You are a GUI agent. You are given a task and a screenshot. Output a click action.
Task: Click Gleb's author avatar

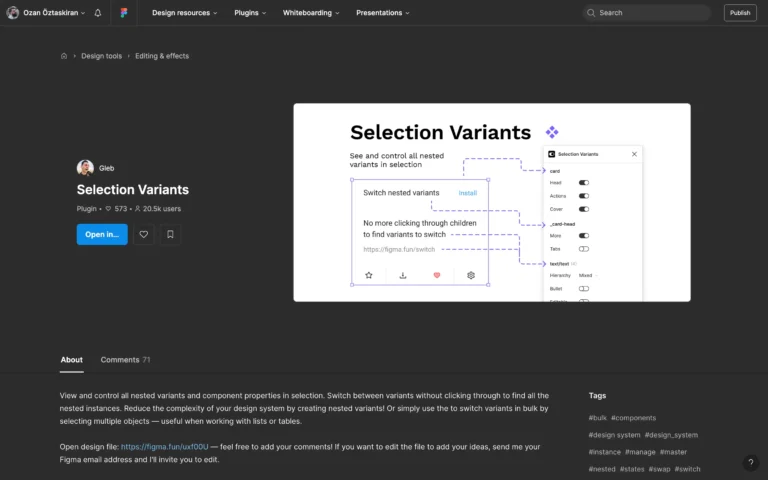tap(85, 168)
